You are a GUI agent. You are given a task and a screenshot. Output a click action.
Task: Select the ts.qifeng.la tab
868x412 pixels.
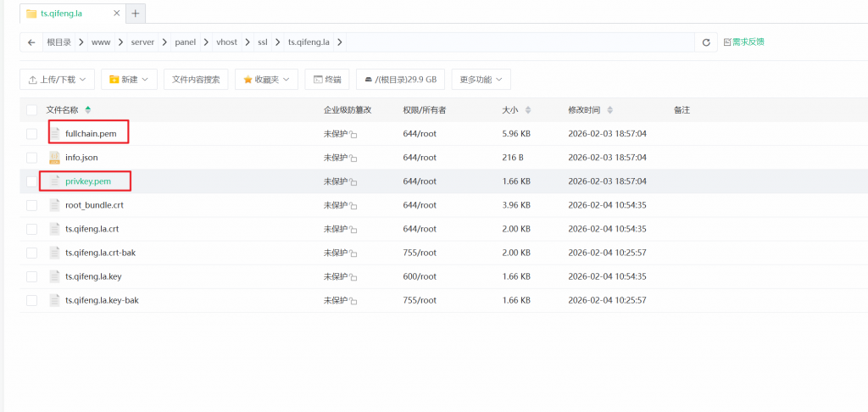[73, 14]
